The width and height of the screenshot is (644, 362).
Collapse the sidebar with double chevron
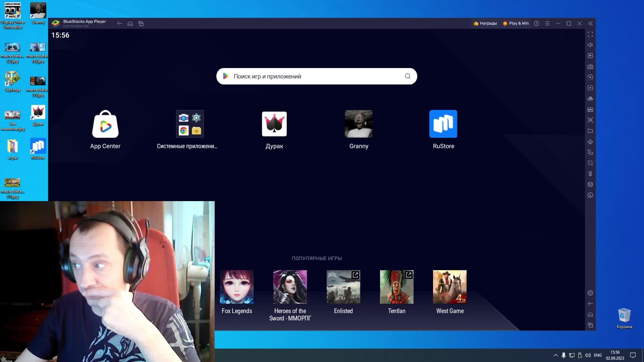[x=590, y=23]
